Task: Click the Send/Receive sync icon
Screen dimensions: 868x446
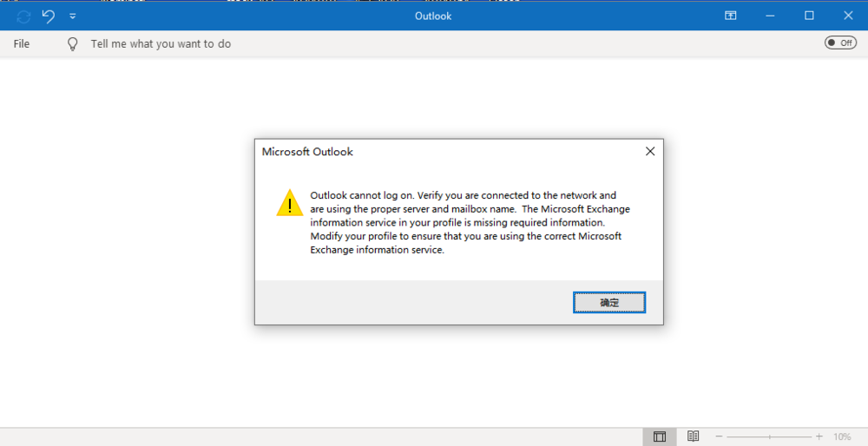Action: pos(23,16)
